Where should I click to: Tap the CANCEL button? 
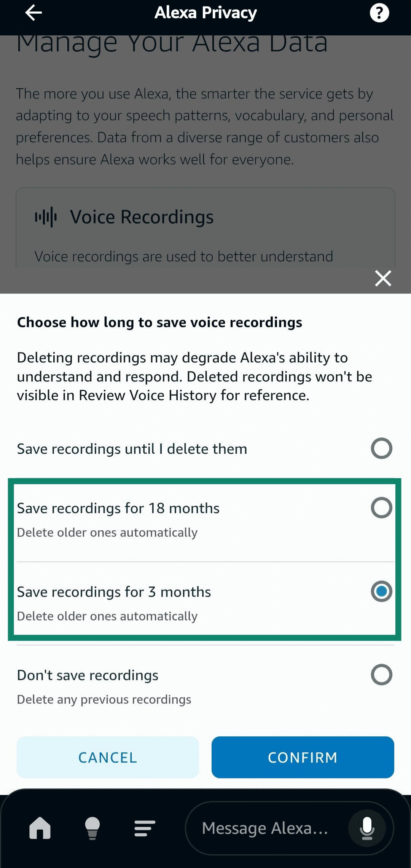(x=107, y=757)
